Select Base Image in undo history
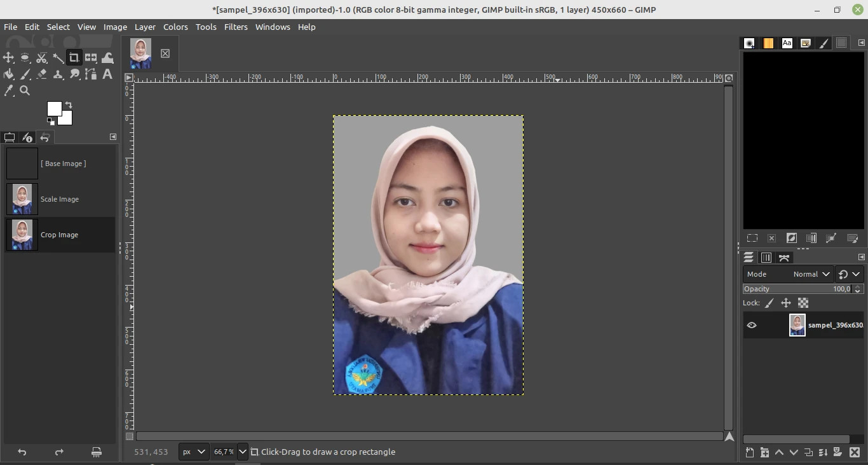Screen dimensions: 868x465 60,163
